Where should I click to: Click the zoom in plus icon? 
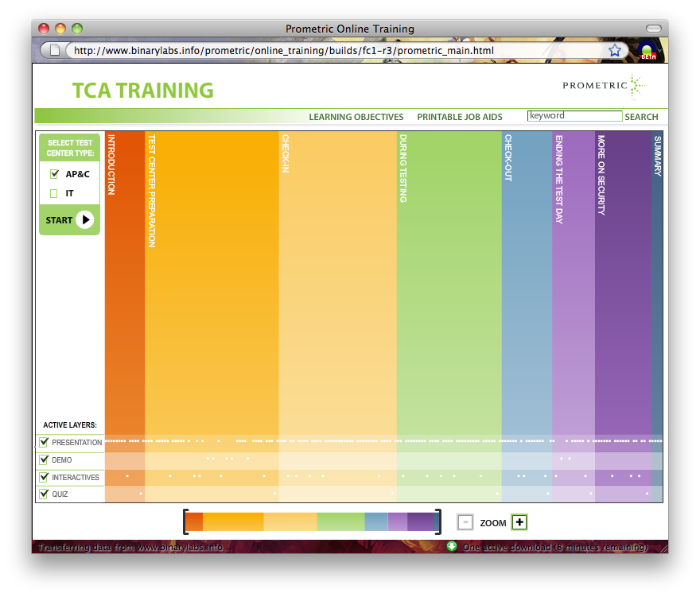coord(519,522)
